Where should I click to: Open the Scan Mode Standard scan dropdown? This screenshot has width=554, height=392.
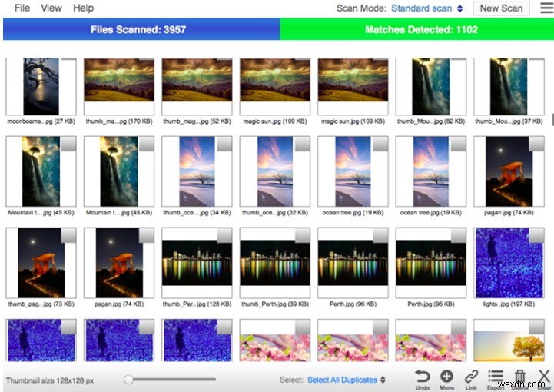[x=426, y=8]
